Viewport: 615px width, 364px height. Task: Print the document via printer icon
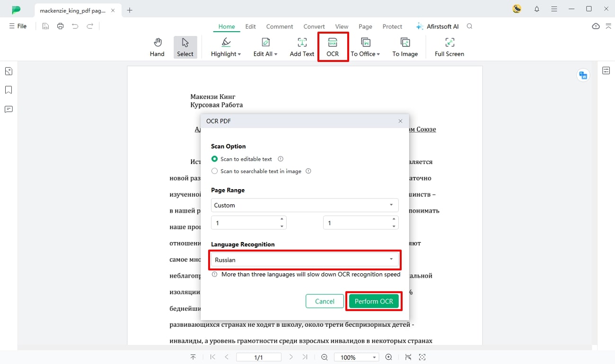[x=60, y=26]
